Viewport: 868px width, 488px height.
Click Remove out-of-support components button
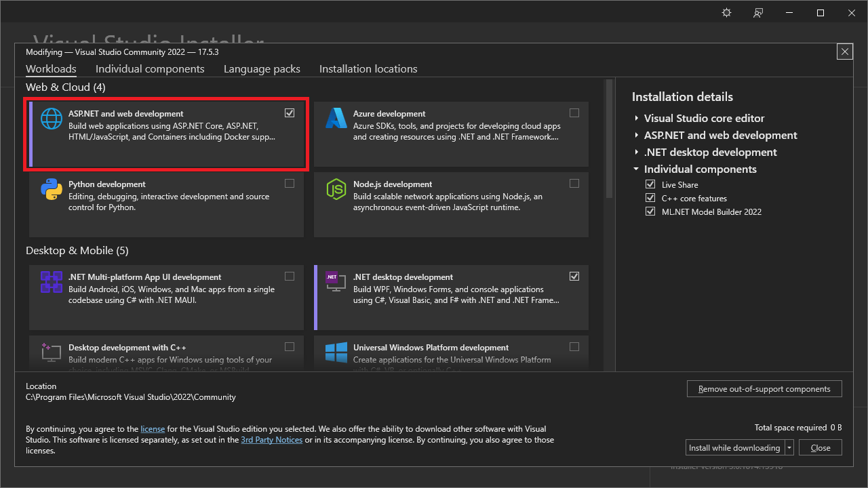pyautogui.click(x=764, y=389)
